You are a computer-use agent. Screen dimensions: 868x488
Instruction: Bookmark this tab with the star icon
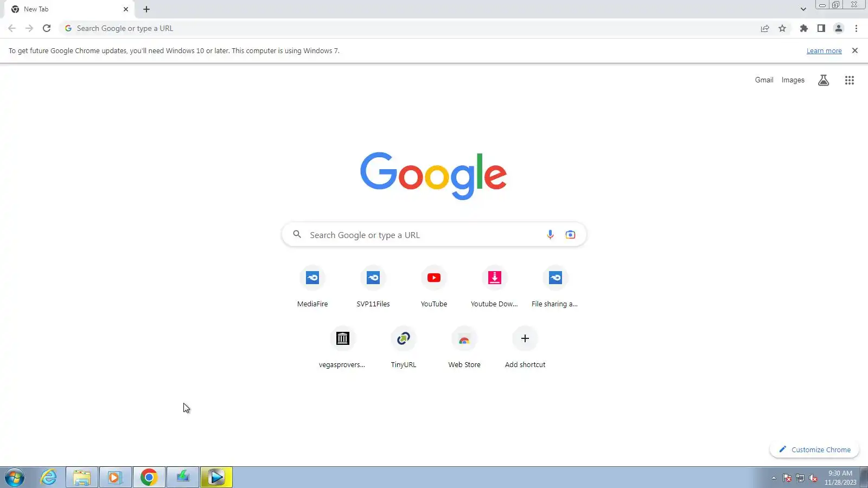click(x=782, y=28)
